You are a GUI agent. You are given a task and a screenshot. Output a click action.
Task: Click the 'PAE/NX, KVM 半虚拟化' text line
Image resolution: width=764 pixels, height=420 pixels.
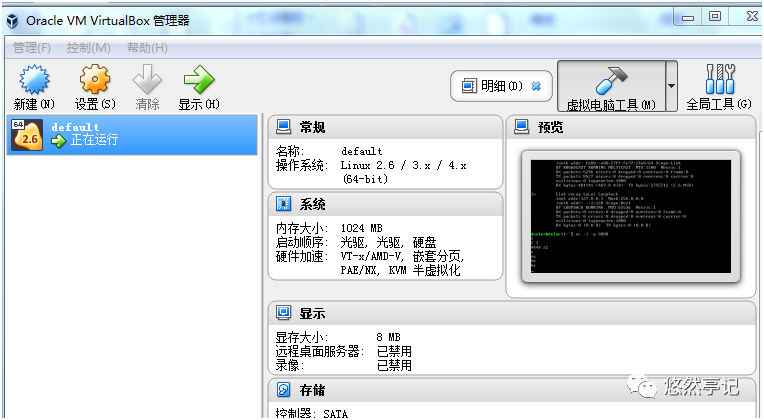400,270
